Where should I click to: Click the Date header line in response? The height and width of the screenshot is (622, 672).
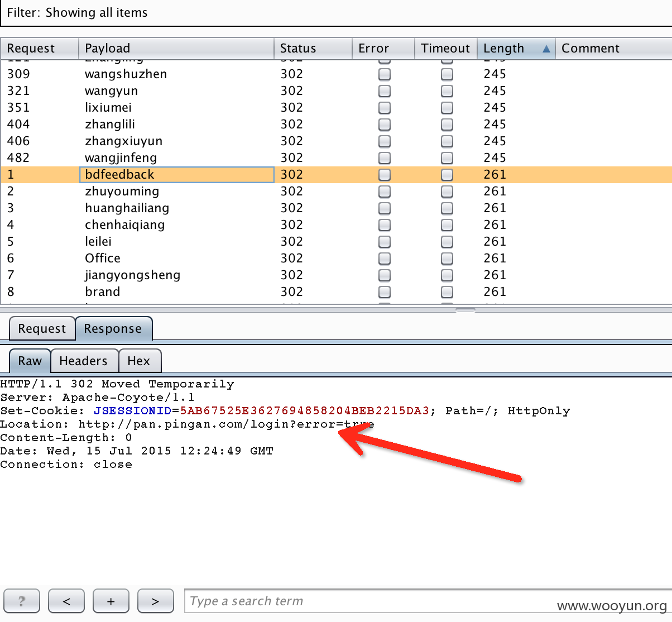click(x=137, y=451)
